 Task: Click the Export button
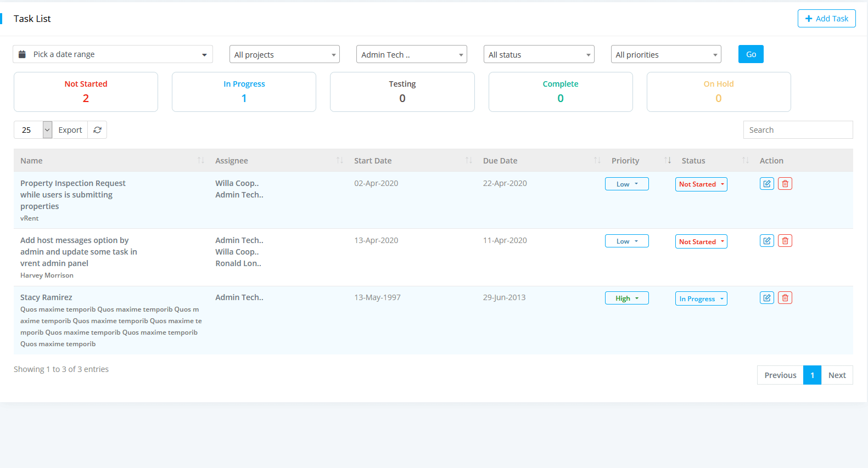pos(70,130)
